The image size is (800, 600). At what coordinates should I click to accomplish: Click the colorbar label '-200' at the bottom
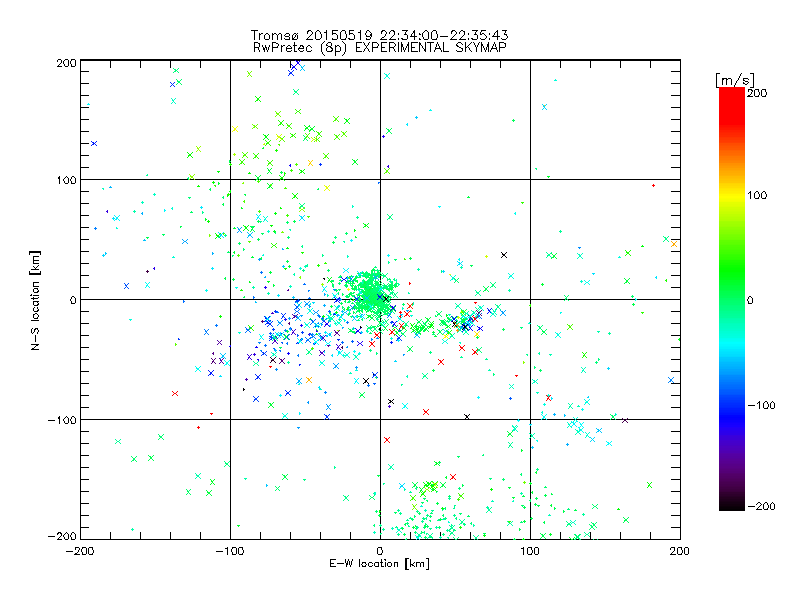(x=761, y=506)
